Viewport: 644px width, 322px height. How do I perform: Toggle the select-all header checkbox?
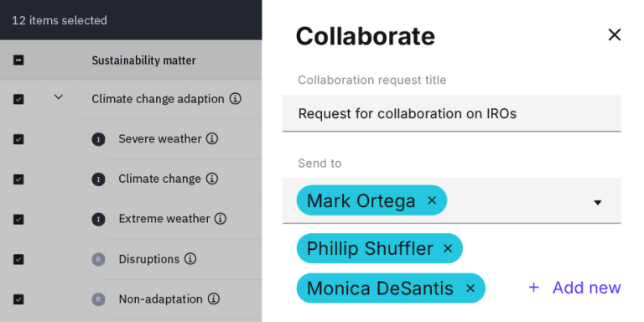pos(18,60)
